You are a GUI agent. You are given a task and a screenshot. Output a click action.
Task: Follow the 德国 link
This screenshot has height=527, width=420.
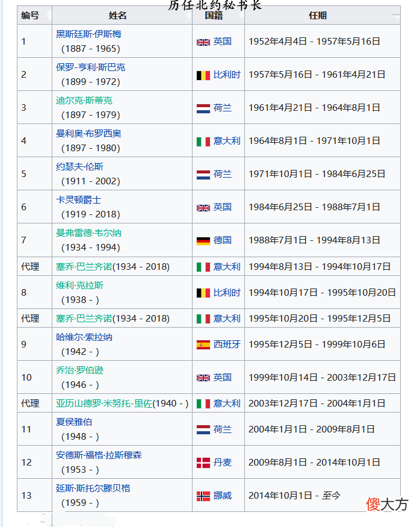point(223,240)
